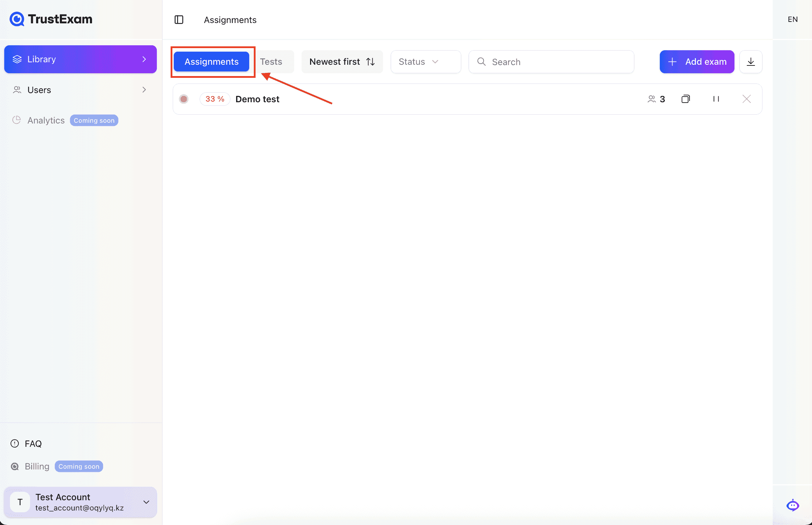This screenshot has height=525, width=812.
Task: Open the chatbot assistant icon
Action: coord(793,505)
